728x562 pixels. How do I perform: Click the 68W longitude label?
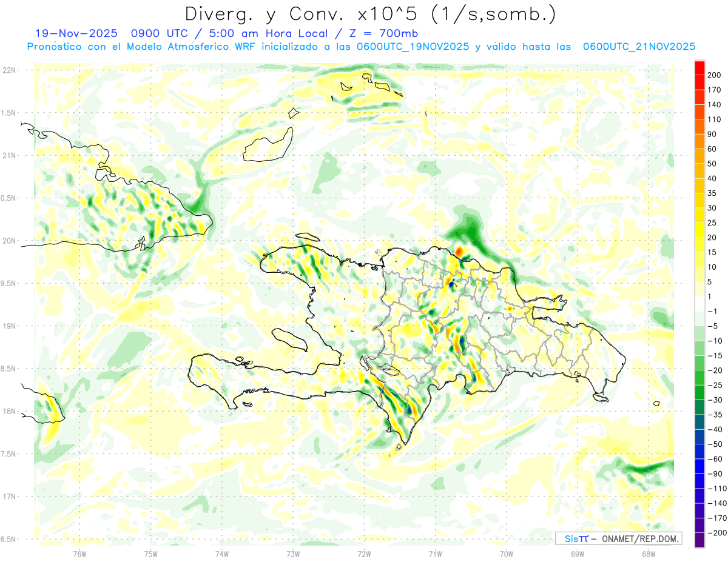(x=649, y=554)
